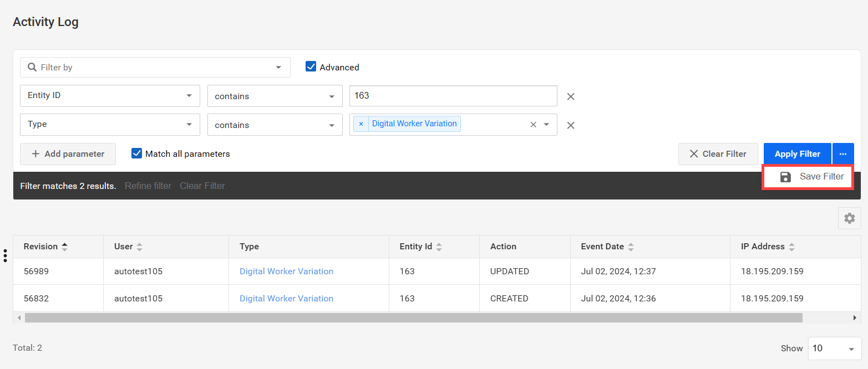Open the contains operator for Entity ID
This screenshot has width=868, height=369.
point(275,96)
